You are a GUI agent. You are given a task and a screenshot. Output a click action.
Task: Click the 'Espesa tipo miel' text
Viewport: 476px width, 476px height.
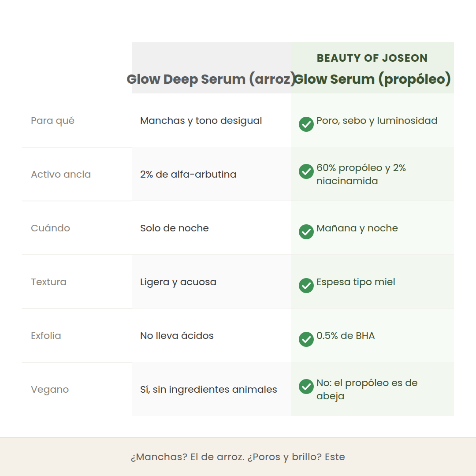(356, 282)
